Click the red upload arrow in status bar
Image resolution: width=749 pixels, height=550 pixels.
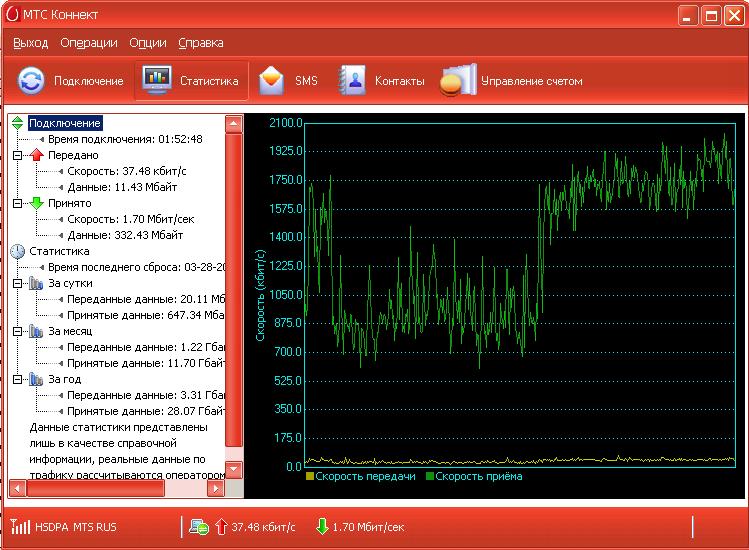coord(222,527)
